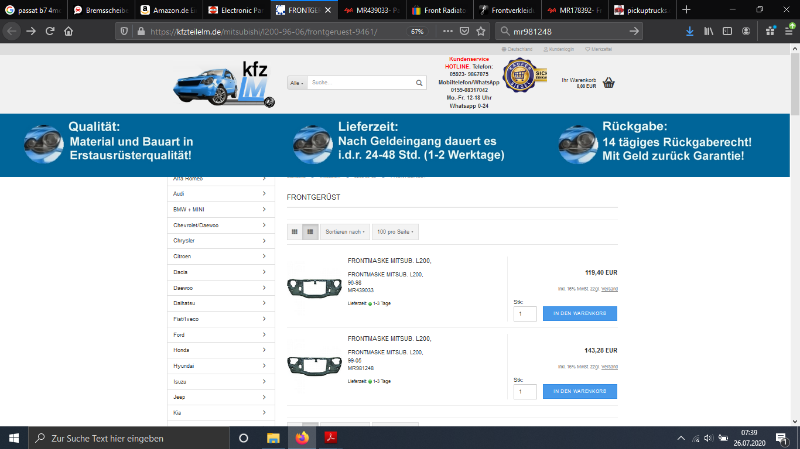Bookmark this page with the star

click(x=481, y=32)
